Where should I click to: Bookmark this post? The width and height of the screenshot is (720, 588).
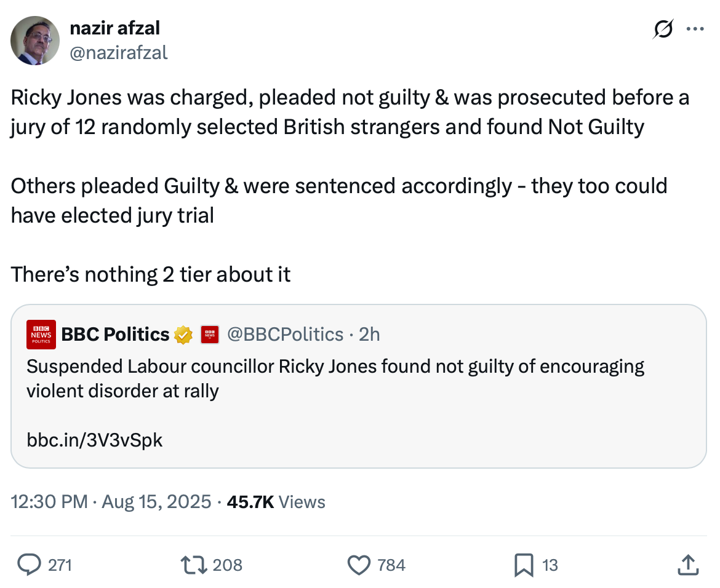coord(523,564)
